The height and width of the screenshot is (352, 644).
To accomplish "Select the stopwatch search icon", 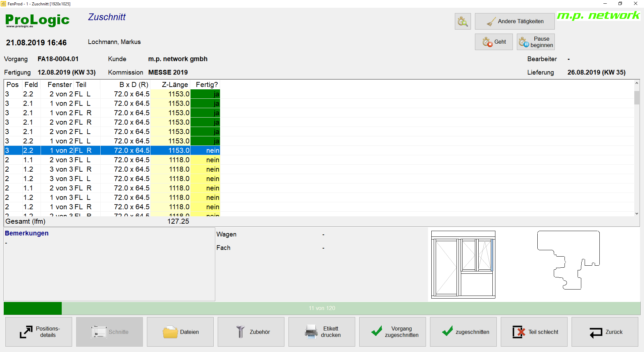I will [463, 21].
